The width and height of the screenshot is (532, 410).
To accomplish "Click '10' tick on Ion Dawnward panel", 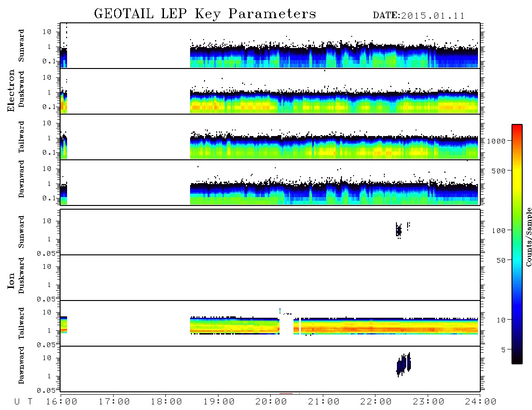I will point(47,358).
